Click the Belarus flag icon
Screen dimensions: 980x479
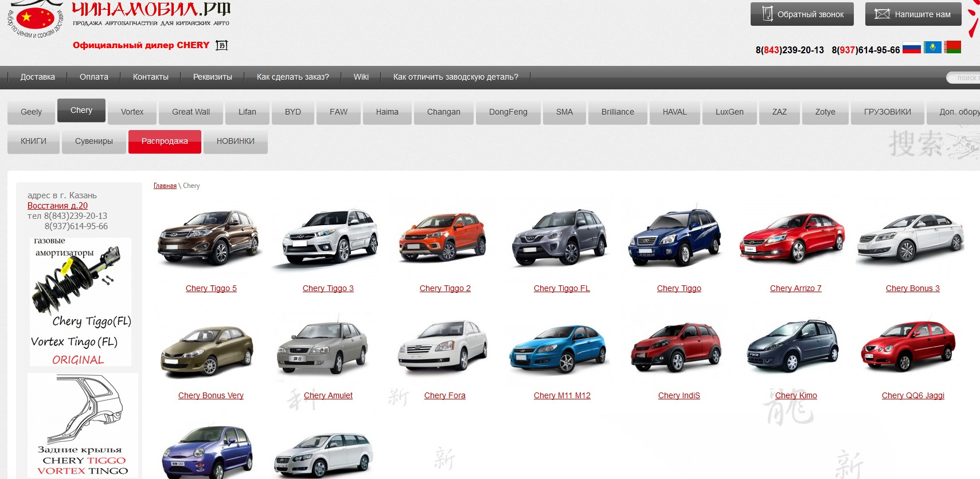pyautogui.click(x=952, y=47)
